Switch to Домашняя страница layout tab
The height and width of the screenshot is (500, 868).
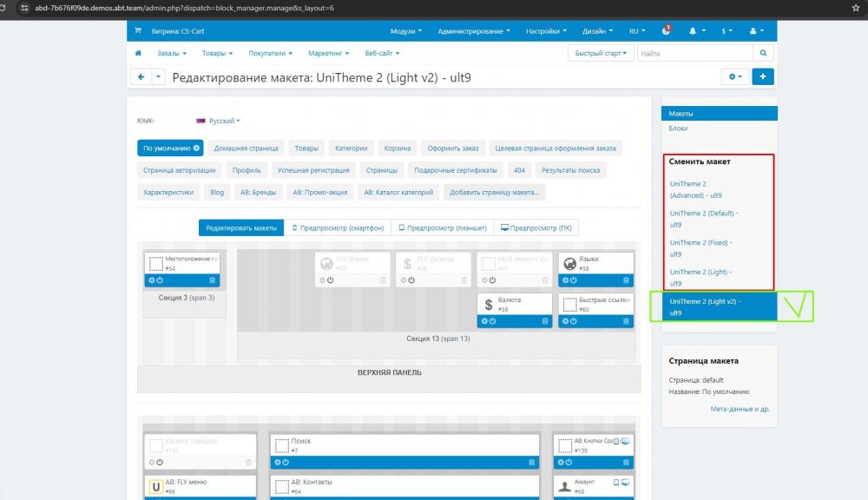[246, 148]
